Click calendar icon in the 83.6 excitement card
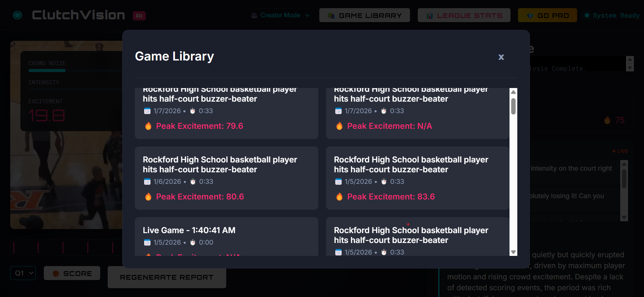This screenshot has width=644, height=297. [x=338, y=182]
